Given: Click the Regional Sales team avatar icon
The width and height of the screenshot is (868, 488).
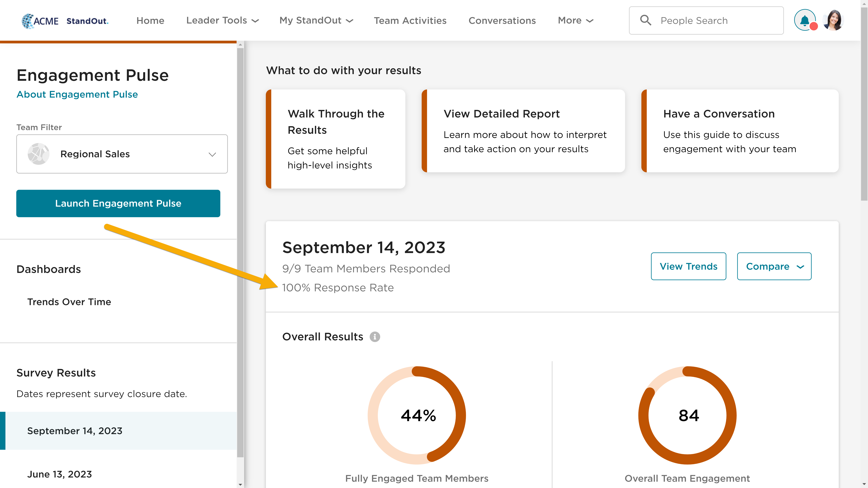Looking at the screenshot, I should click(x=38, y=154).
